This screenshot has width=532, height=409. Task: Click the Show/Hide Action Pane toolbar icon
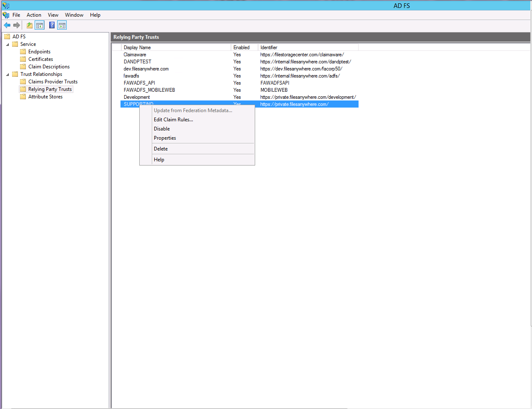[x=62, y=25]
